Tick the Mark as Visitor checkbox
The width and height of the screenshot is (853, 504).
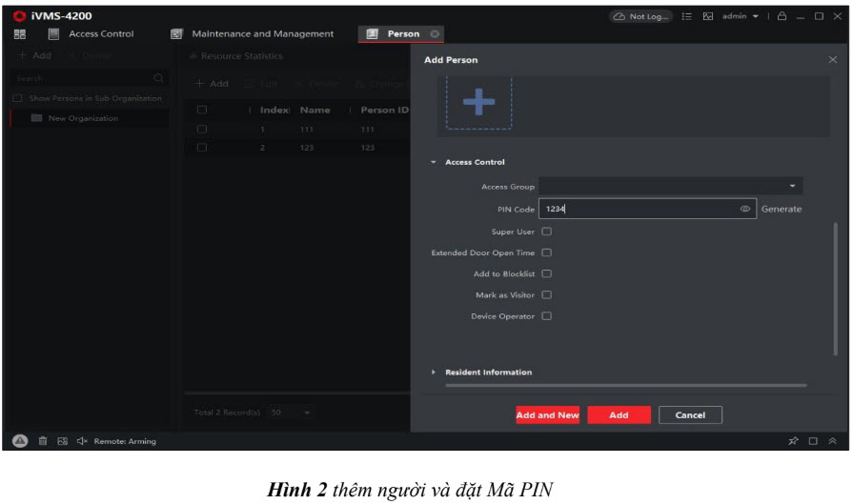pyautogui.click(x=546, y=295)
